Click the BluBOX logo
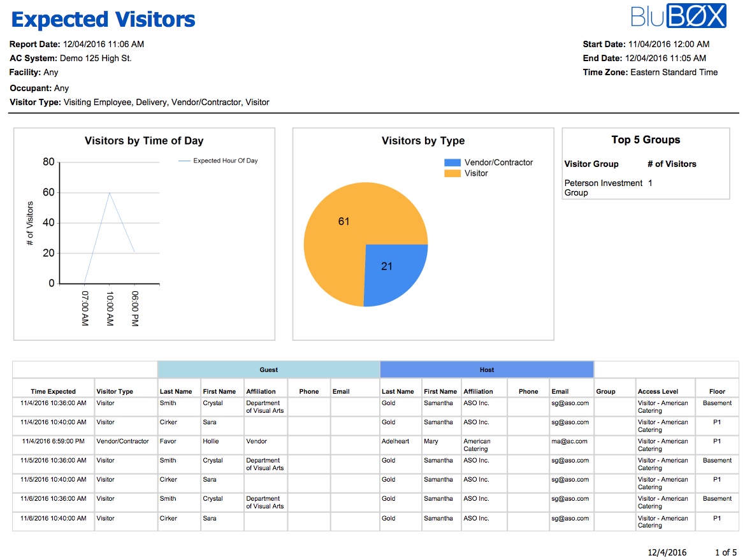This screenshot has height=560, width=752. (x=678, y=16)
